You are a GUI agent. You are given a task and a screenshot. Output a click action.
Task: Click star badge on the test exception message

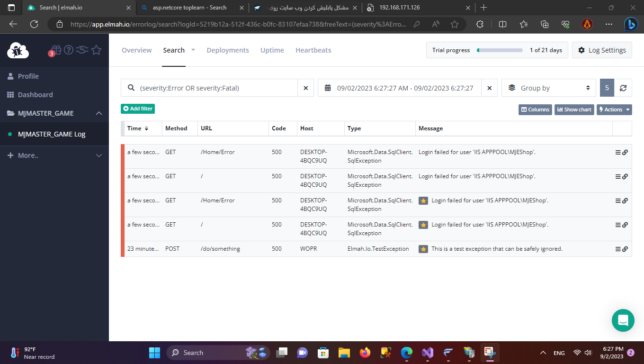click(423, 249)
